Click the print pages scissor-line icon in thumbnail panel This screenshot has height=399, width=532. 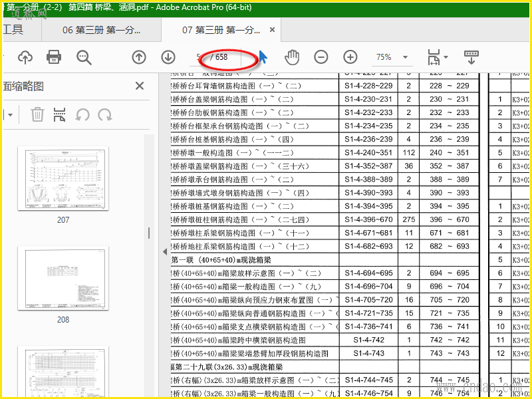point(59,114)
